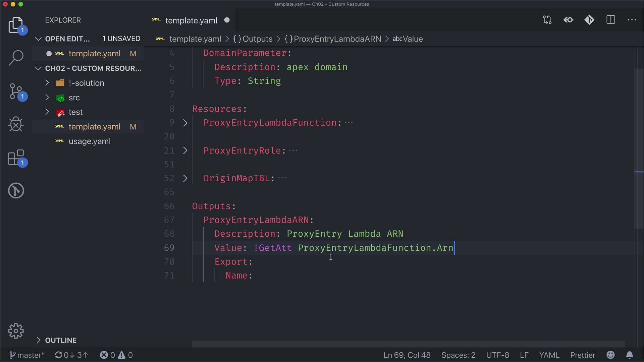Open the Debug view icon
The width and height of the screenshot is (644, 362).
[16, 124]
